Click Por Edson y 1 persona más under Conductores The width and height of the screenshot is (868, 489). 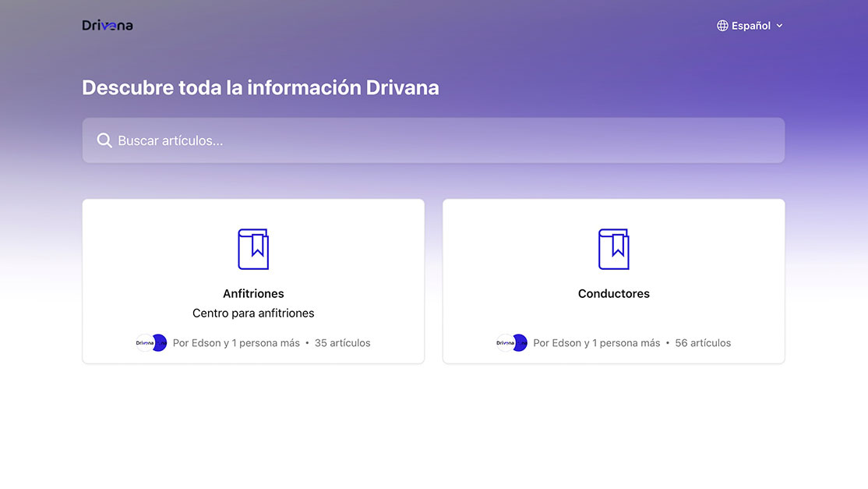pos(595,342)
